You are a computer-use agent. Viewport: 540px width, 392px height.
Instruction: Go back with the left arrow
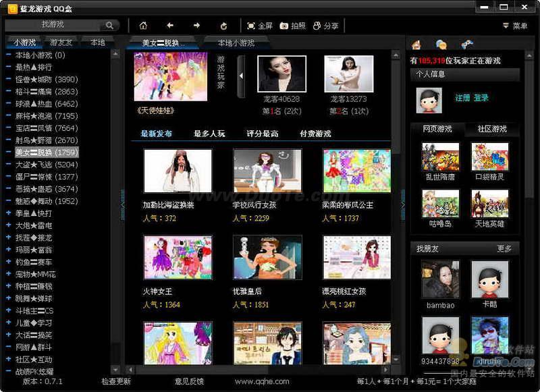[x=170, y=26]
